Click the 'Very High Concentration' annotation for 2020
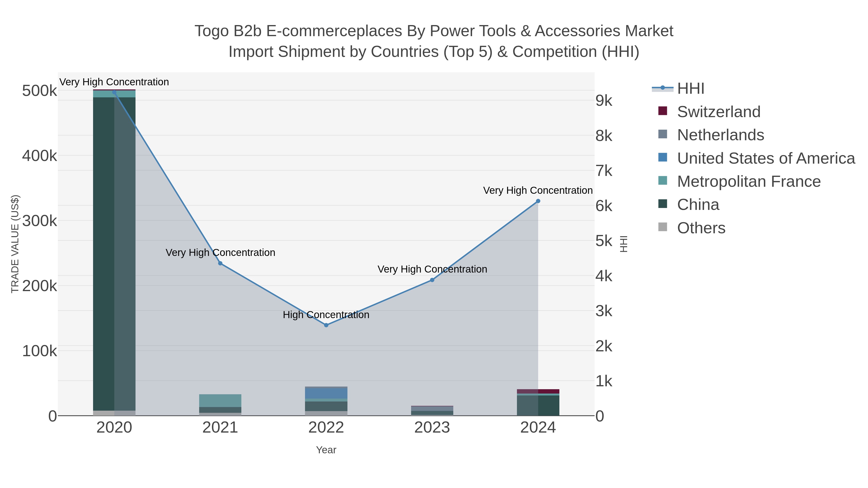Image resolution: width=868 pixels, height=488 pixels. tap(114, 82)
